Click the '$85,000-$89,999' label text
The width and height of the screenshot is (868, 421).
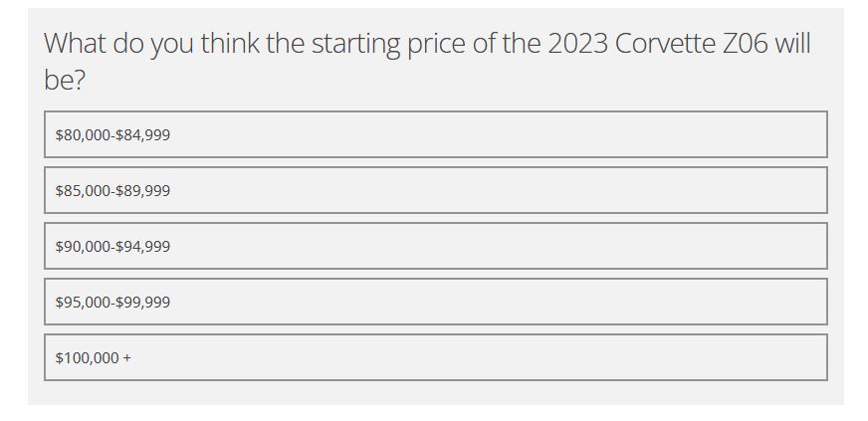112,191
